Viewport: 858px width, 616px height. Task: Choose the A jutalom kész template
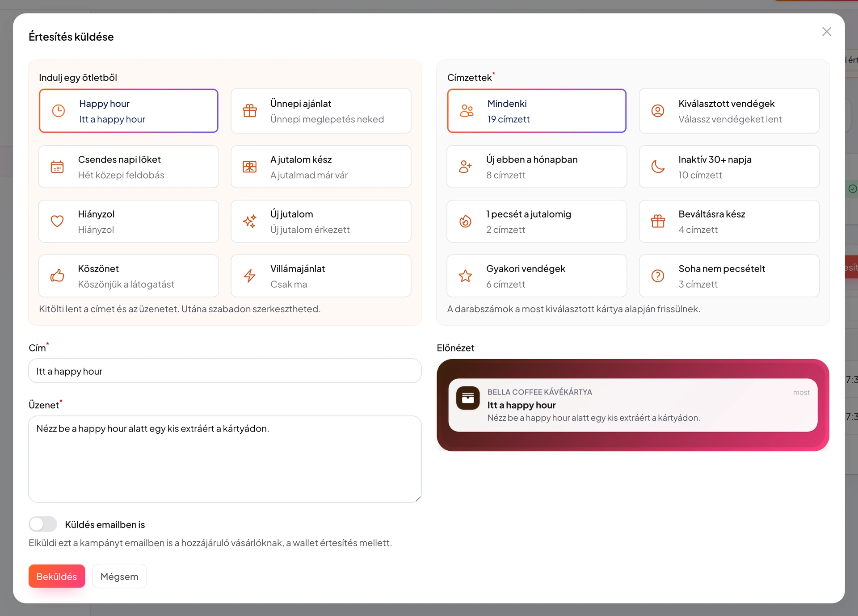tap(321, 167)
